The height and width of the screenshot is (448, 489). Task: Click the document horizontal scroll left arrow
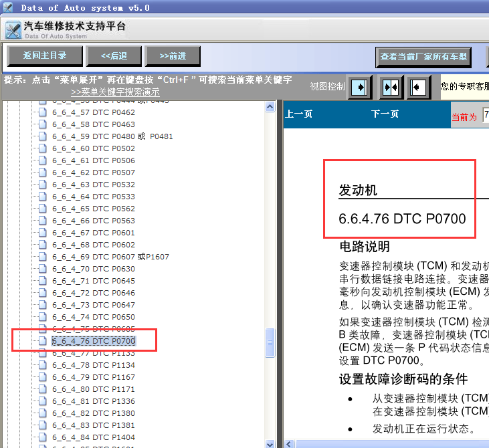coord(289,444)
